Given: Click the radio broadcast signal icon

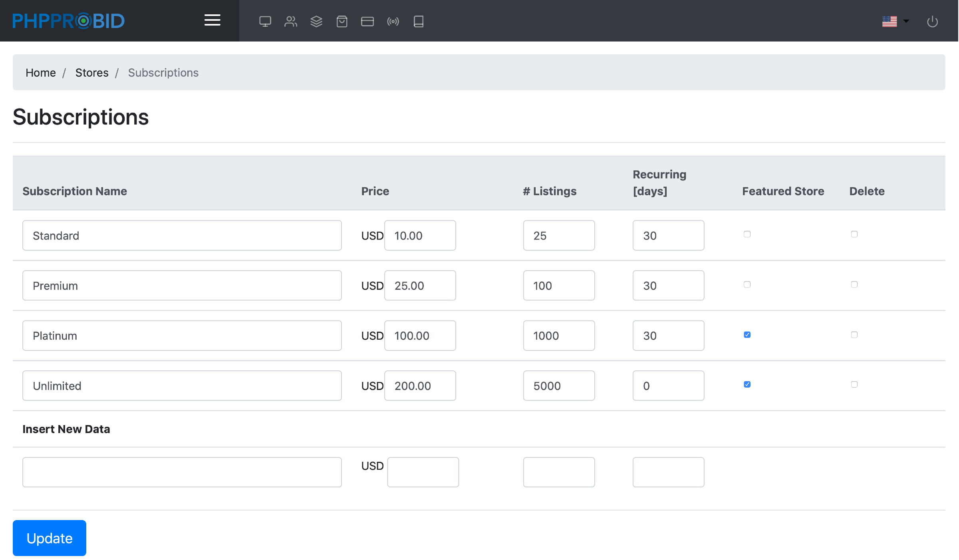Looking at the screenshot, I should click(393, 21).
